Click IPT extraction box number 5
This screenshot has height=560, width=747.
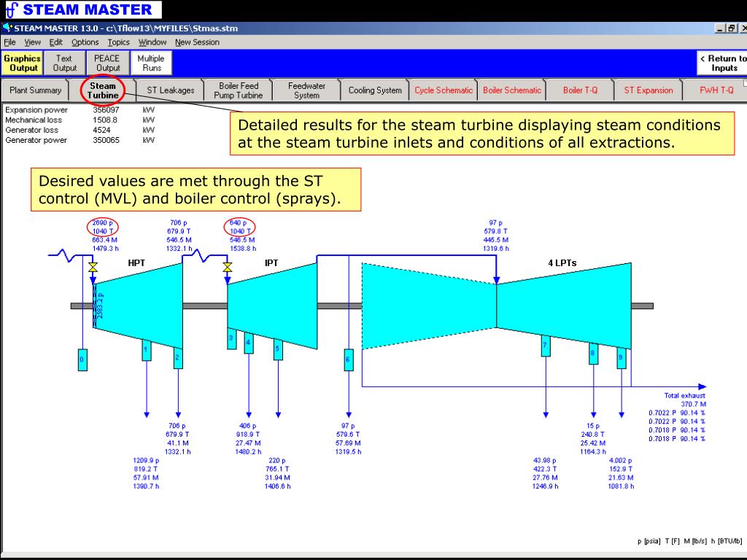pyautogui.click(x=278, y=349)
